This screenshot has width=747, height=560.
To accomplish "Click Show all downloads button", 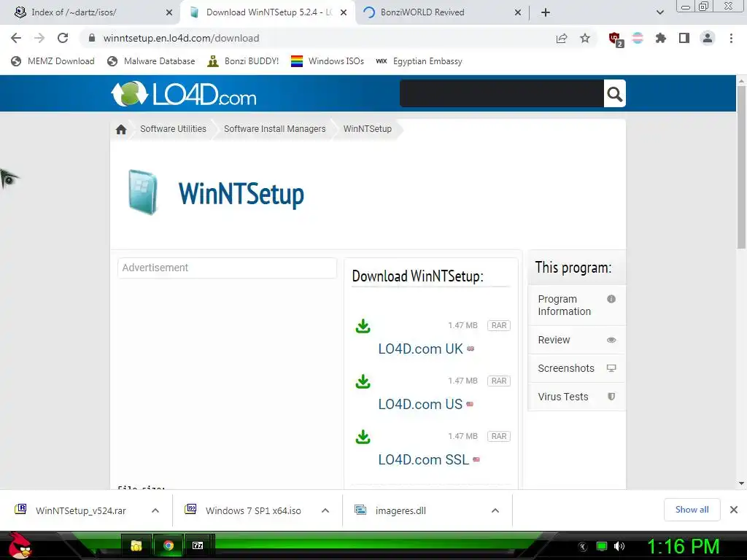I will (692, 510).
